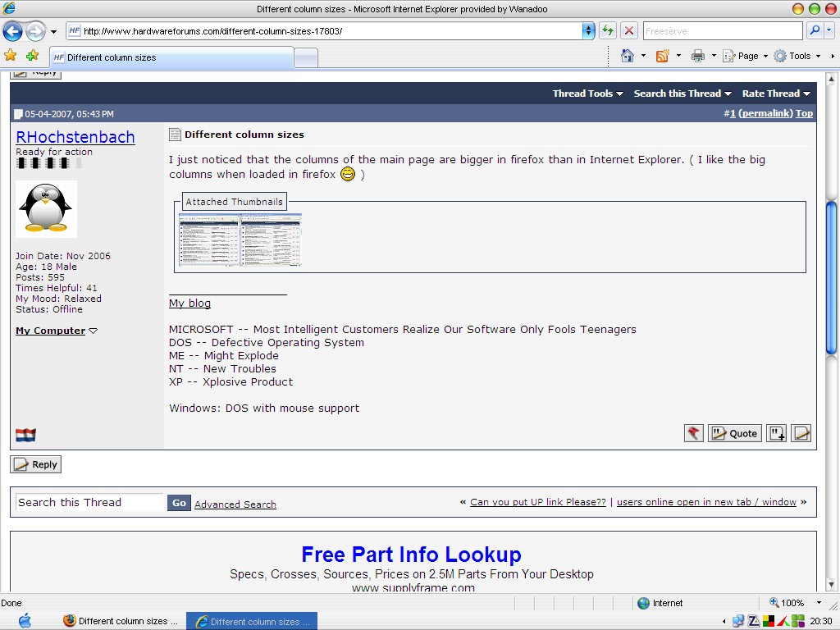Click the RSS feeds icon

pyautogui.click(x=663, y=56)
